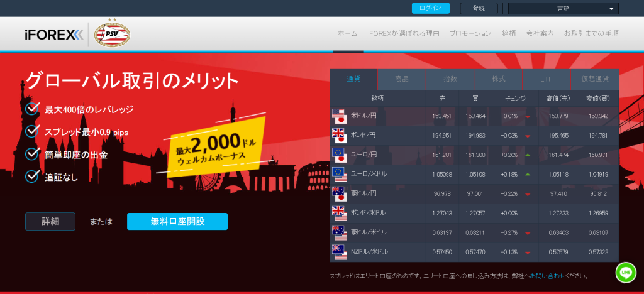Click the ログイン button

[430, 9]
